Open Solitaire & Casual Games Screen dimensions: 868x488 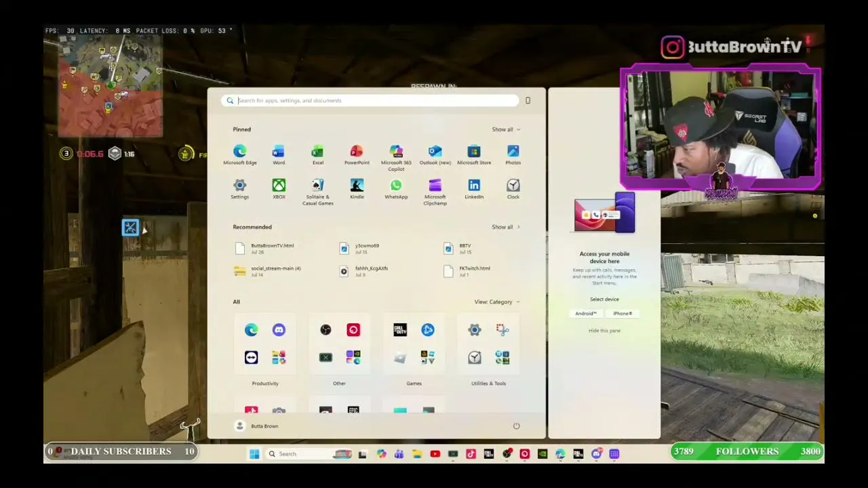tap(318, 192)
